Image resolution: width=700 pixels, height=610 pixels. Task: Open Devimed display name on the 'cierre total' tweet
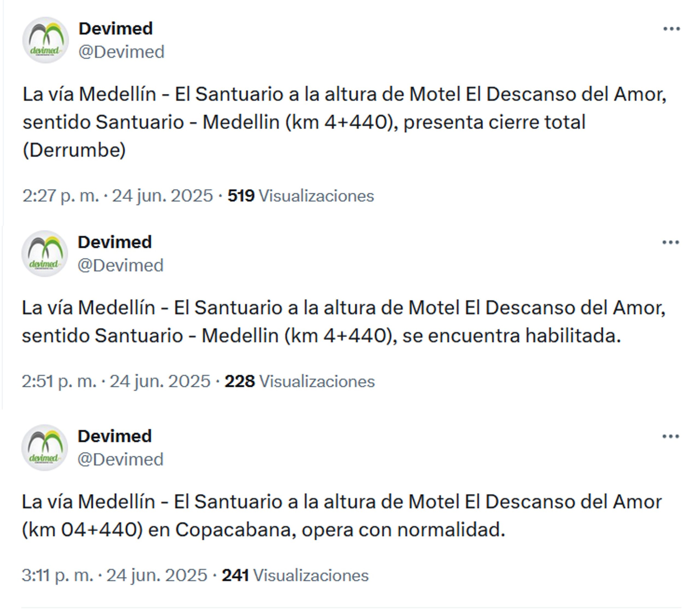[116, 28]
